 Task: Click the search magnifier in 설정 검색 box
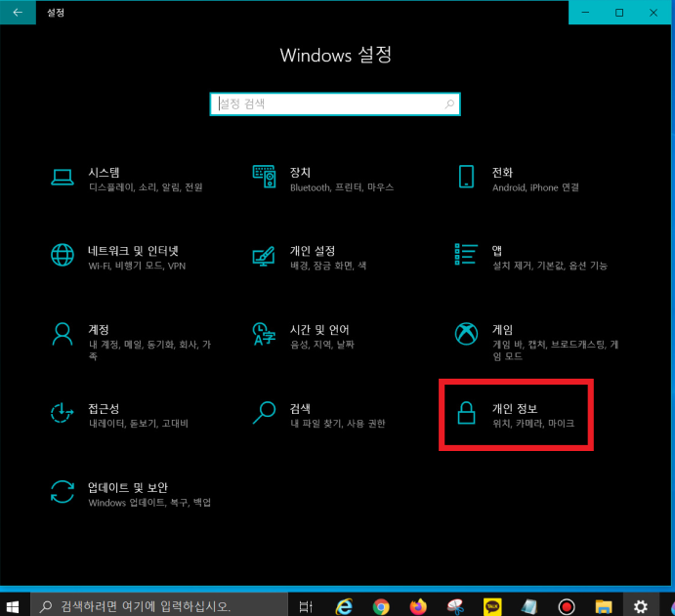point(449,103)
